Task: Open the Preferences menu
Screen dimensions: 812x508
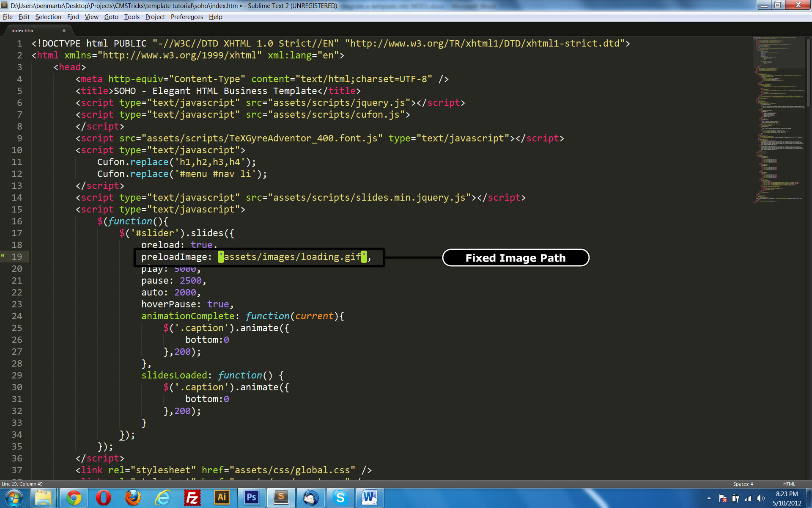Action: (187, 17)
